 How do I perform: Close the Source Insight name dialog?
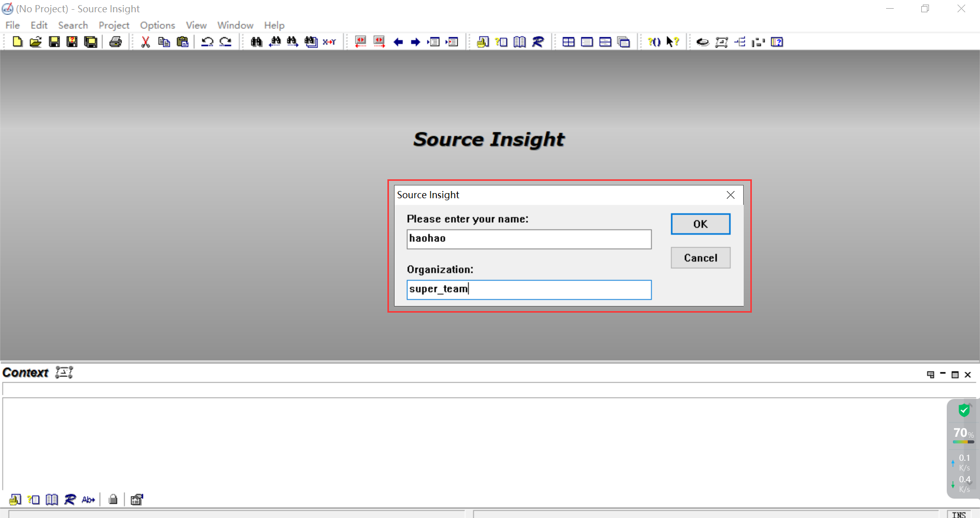pyautogui.click(x=730, y=195)
